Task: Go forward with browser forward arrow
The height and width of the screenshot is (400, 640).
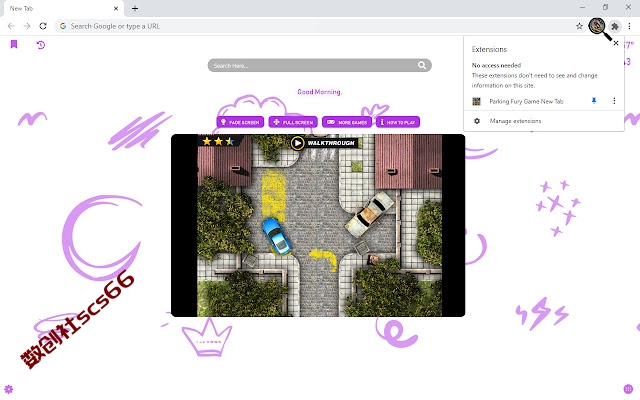Action: pyautogui.click(x=27, y=26)
